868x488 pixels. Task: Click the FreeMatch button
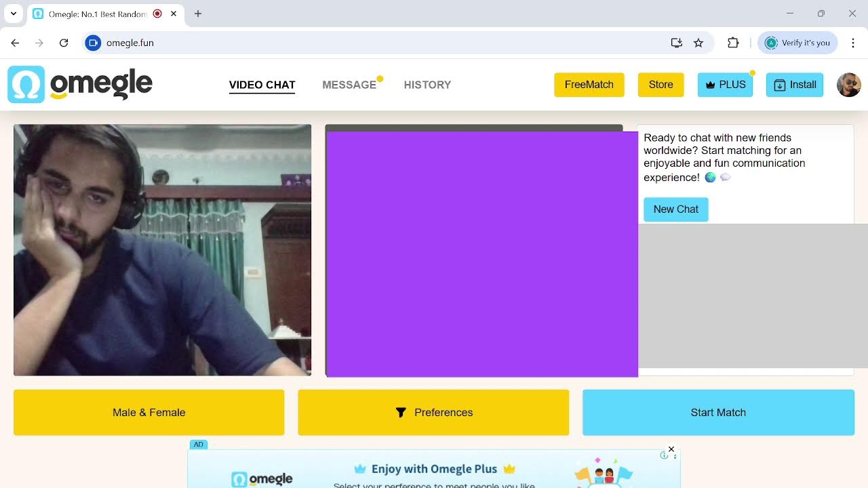pos(589,85)
